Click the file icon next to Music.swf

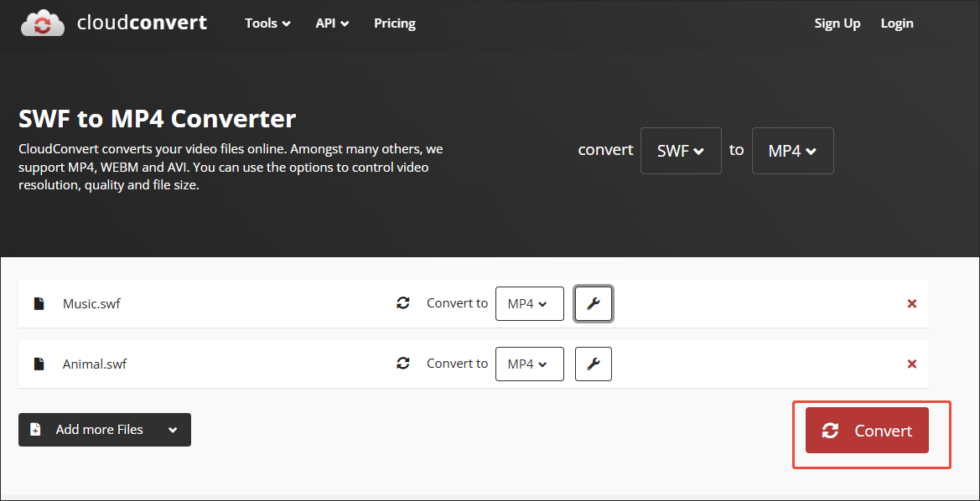point(39,303)
